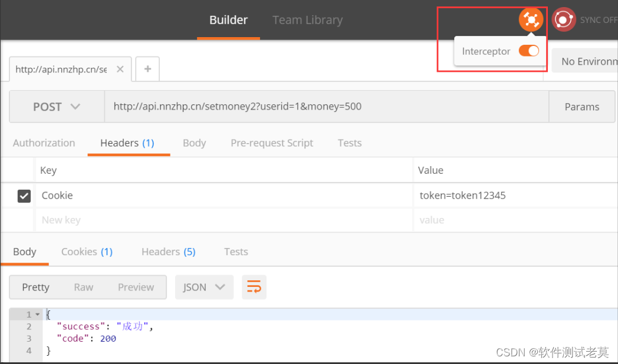Open a new request tab with plus
618x364 pixels.
(x=147, y=69)
